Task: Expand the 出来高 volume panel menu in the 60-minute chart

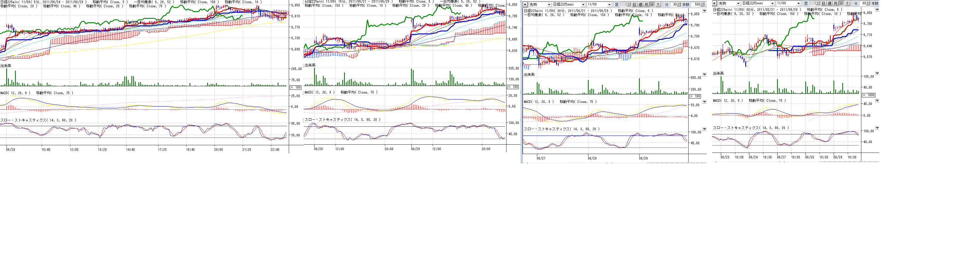Action: point(877,73)
